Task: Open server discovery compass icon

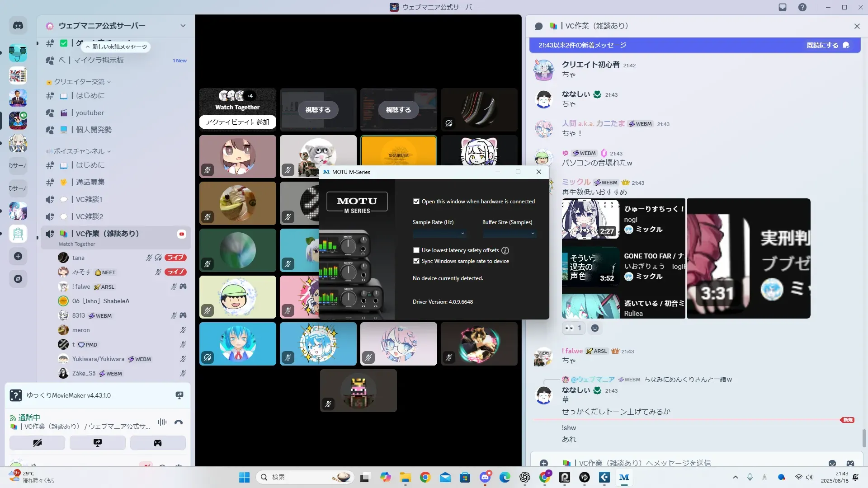Action: click(18, 279)
